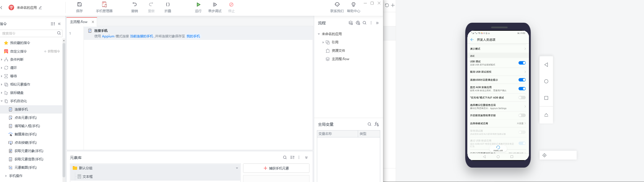Screen dimensions: 644x182
Task: Open the more options menu in 元素库 panel
Action: click(x=299, y=157)
